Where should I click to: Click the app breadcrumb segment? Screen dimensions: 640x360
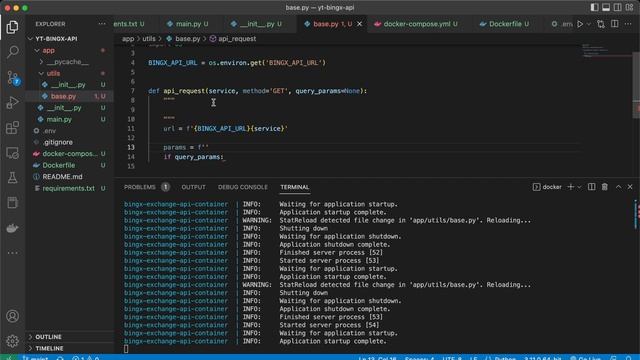pyautogui.click(x=128, y=39)
